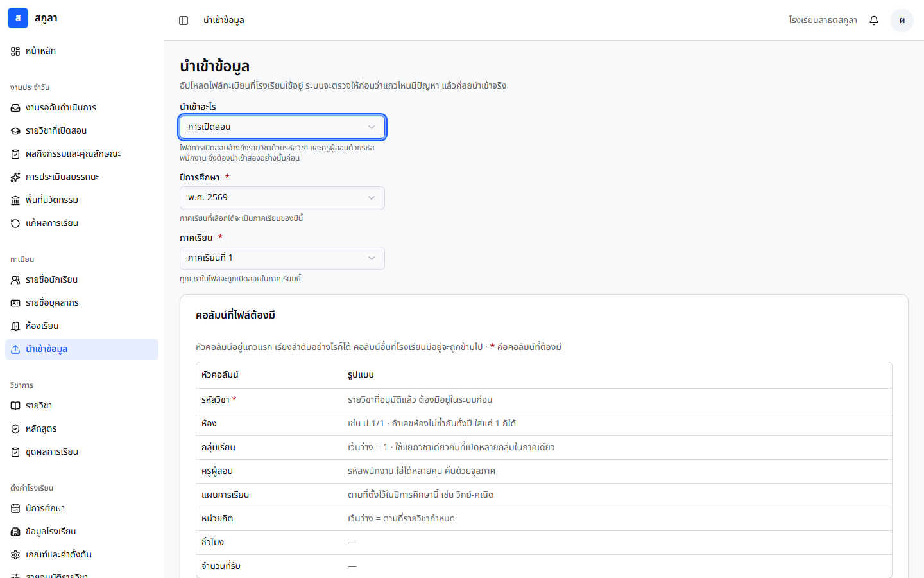Click โรงเรียนสาธิตสกูลา school name

(823, 21)
